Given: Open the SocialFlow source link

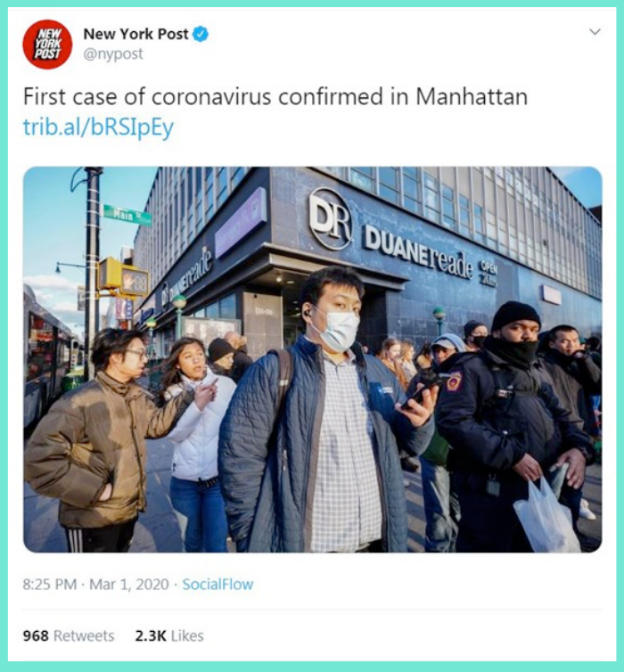Looking at the screenshot, I should tap(218, 584).
